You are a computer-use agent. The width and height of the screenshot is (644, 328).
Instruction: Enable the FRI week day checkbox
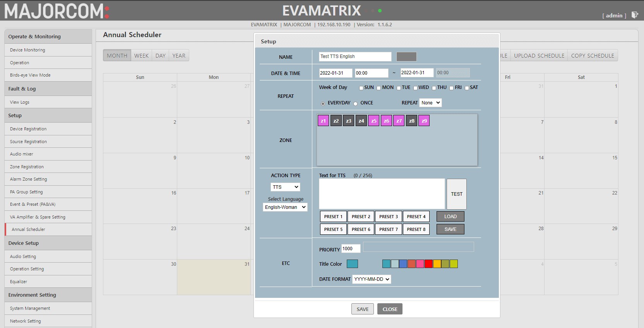[451, 88]
